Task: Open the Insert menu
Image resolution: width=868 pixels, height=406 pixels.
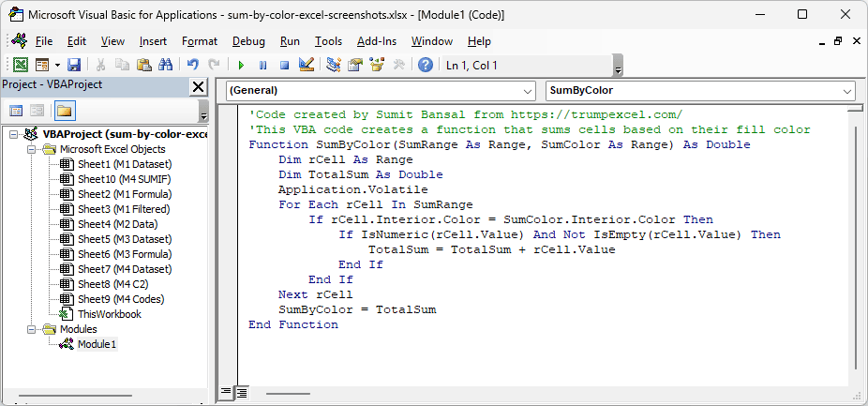Action: click(154, 41)
